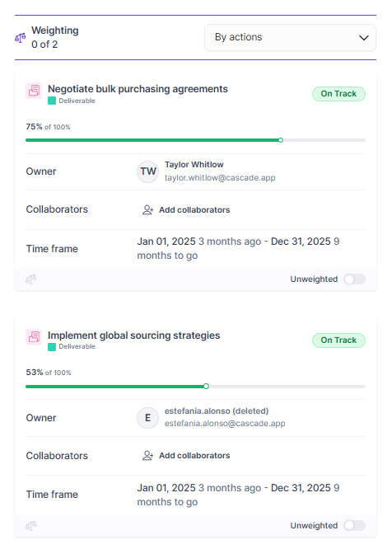Click On Track status badge on second deliverable
This screenshot has width=392, height=549.
coord(338,340)
